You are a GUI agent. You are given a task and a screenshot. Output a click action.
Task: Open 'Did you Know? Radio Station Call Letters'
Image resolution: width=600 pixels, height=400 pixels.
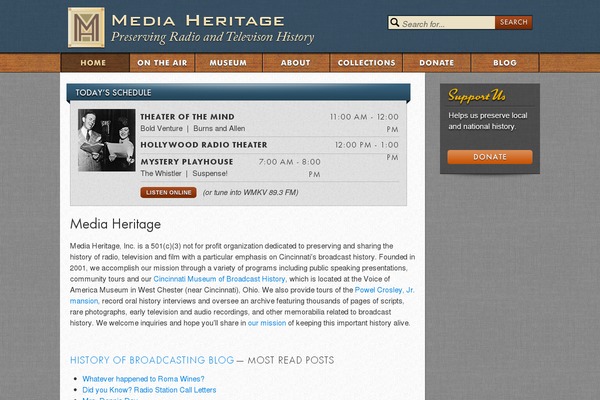point(149,390)
